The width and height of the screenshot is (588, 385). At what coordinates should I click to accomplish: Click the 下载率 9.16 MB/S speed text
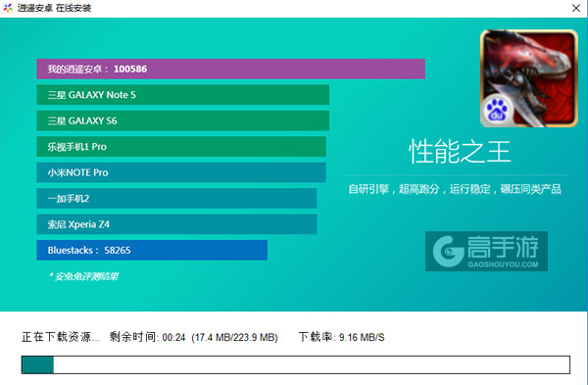(x=342, y=337)
